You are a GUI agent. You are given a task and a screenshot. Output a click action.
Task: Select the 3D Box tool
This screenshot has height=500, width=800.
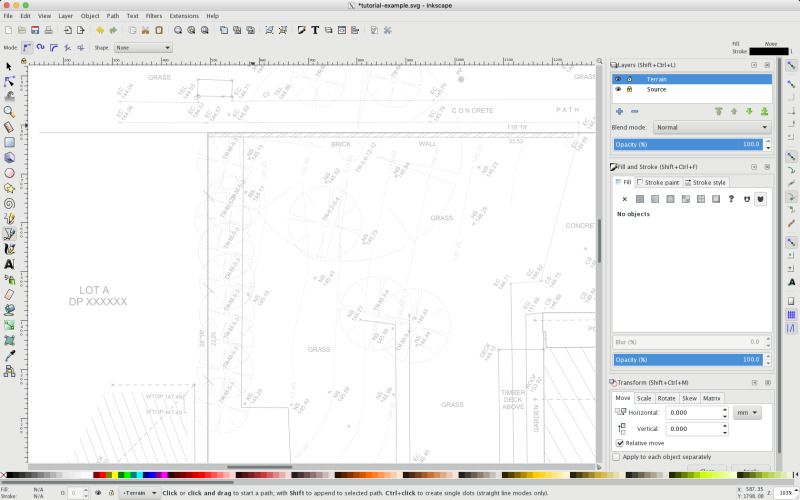9,158
